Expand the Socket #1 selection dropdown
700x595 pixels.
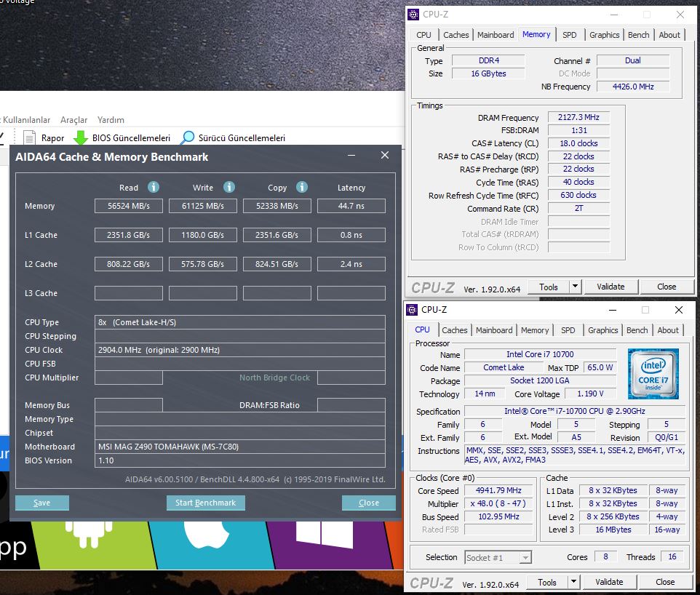click(x=525, y=557)
